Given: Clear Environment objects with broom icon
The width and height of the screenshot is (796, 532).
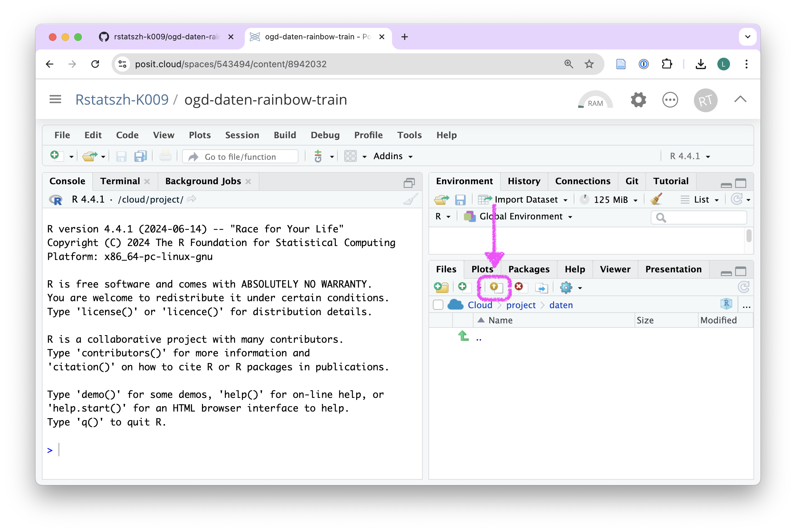Looking at the screenshot, I should (x=656, y=199).
